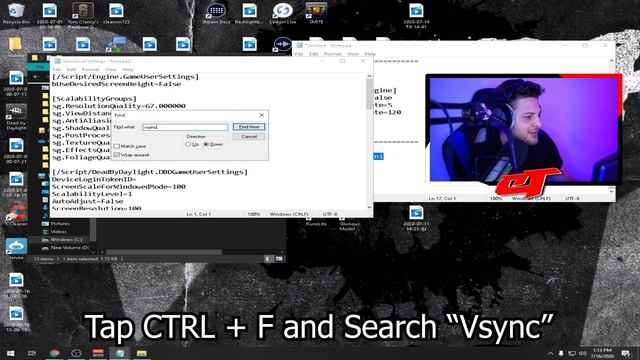The image size is (640, 360).
Task: Open the SMITE game shortcut
Action: click(316, 13)
